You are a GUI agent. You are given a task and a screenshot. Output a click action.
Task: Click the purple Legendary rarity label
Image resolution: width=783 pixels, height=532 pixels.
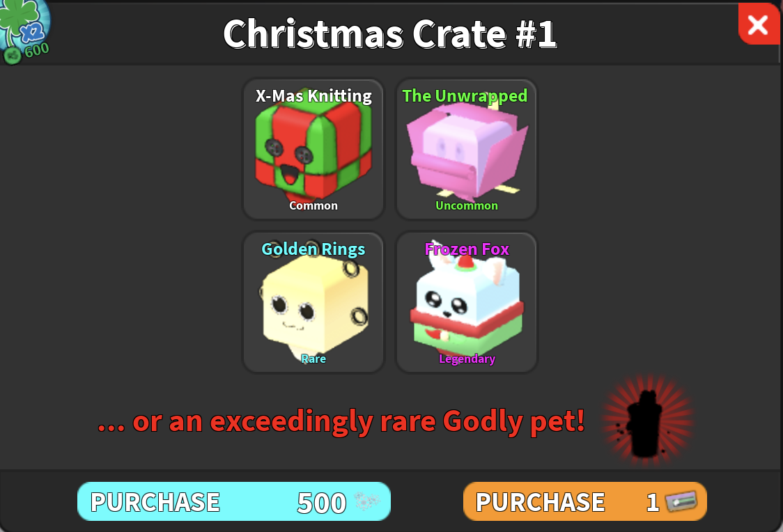pyautogui.click(x=467, y=359)
